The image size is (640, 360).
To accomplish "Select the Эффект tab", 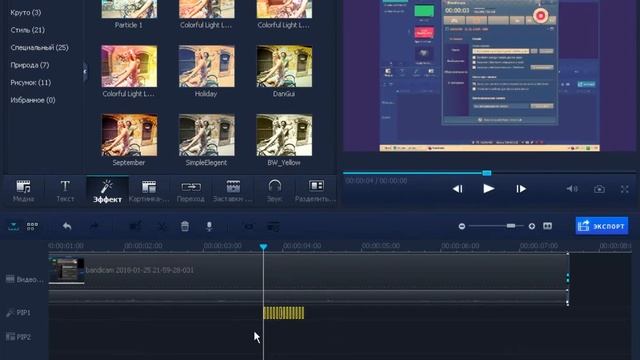I will (x=107, y=191).
